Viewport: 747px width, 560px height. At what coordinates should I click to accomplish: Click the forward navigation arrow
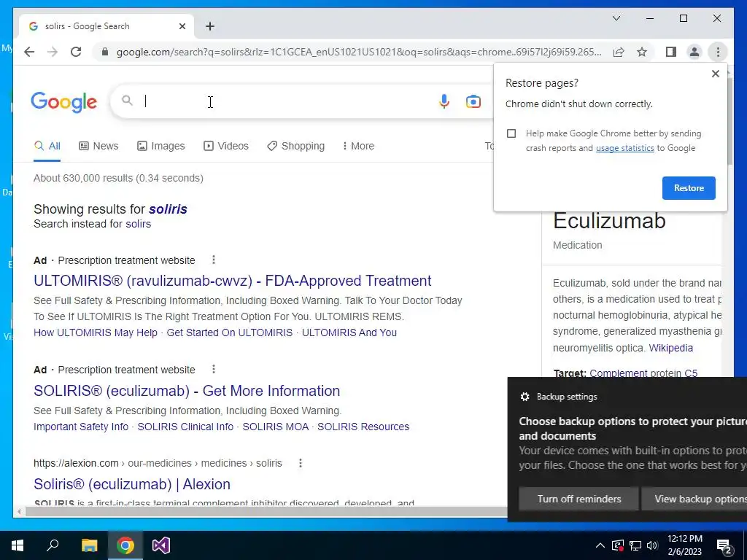coord(53,52)
